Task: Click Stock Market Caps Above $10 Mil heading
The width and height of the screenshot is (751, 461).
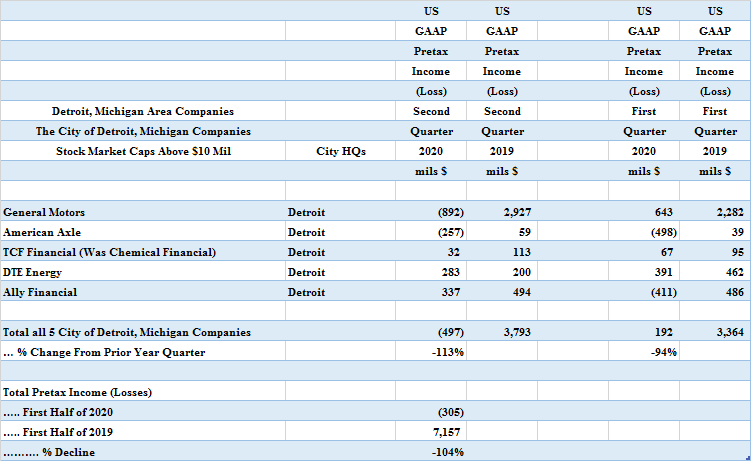Action: coord(143,151)
